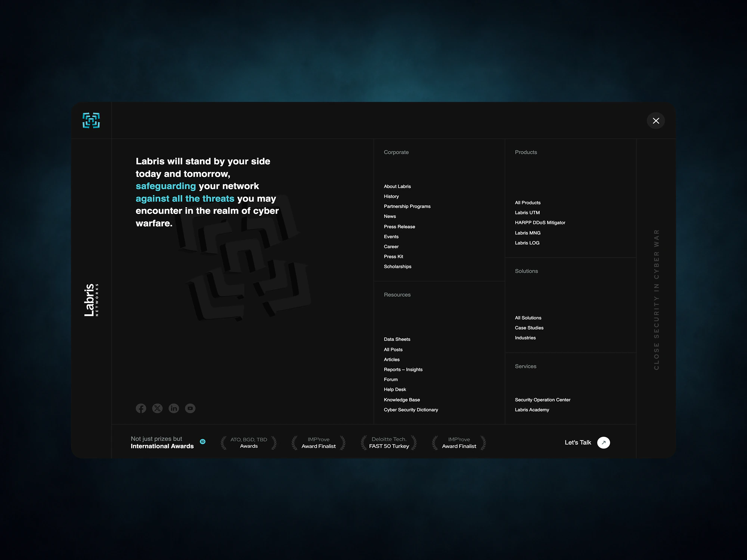Click the awards count badge
The width and height of the screenshot is (747, 560).
pyautogui.click(x=203, y=441)
